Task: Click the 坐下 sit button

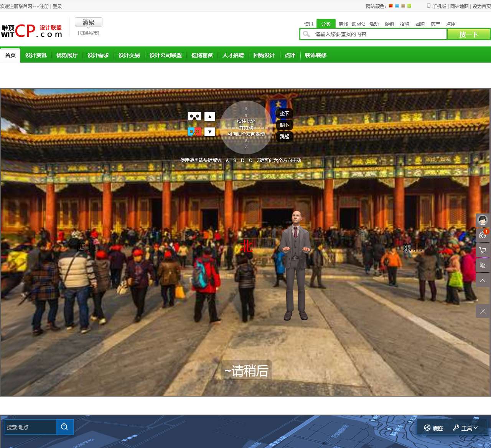Action: click(x=285, y=114)
